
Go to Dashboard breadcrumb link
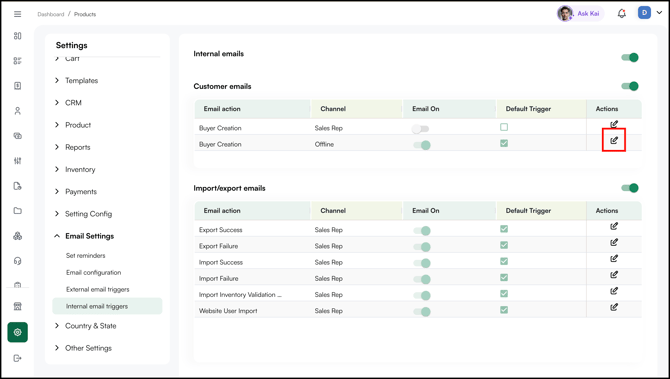click(50, 14)
